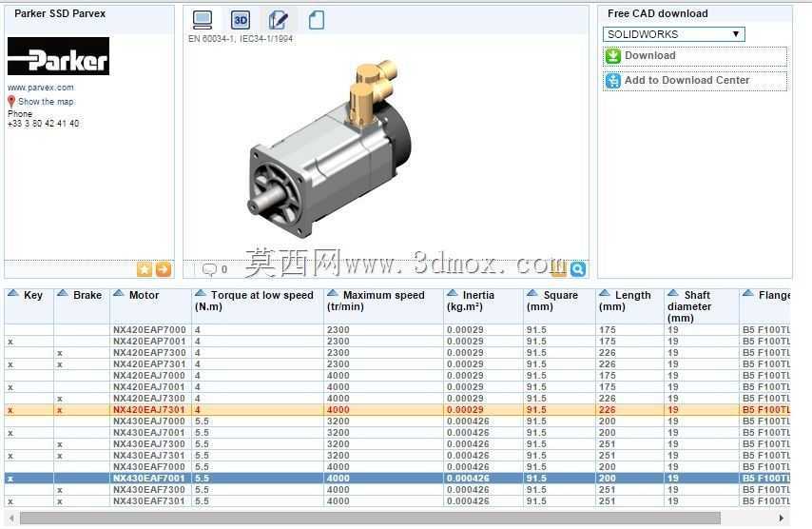Click the Parker logo
This screenshot has width=812, height=529.
(58, 56)
